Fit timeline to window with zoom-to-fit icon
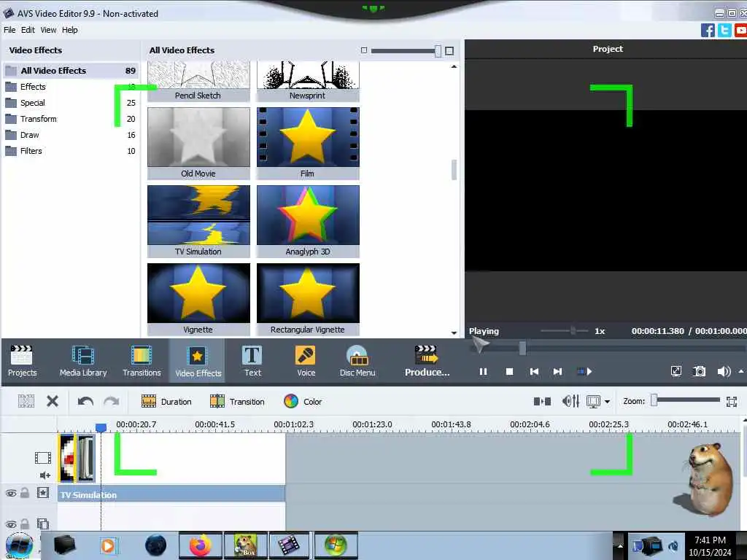747x560 pixels. click(732, 402)
